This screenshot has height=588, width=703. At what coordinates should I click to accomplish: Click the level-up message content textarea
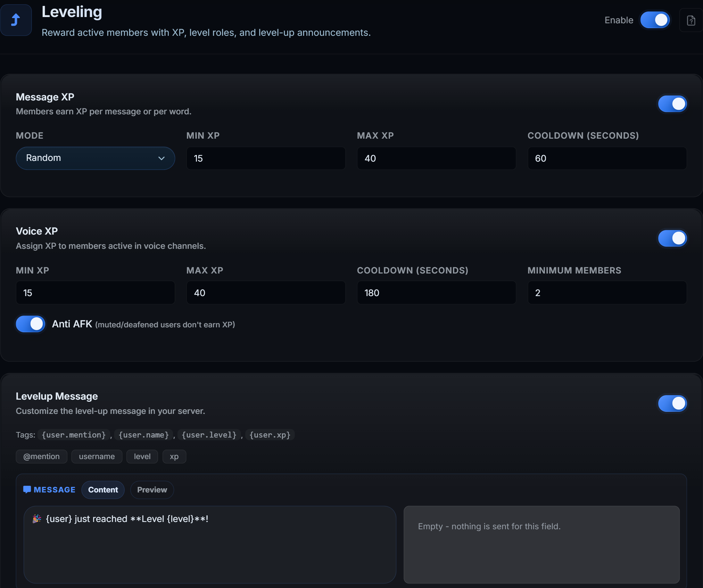pyautogui.click(x=210, y=545)
